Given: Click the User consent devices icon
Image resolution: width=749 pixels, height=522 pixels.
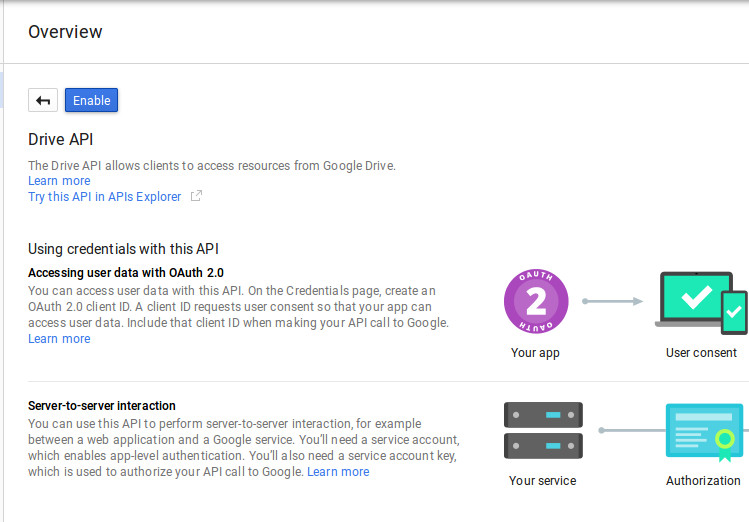Looking at the screenshot, I should [x=701, y=303].
